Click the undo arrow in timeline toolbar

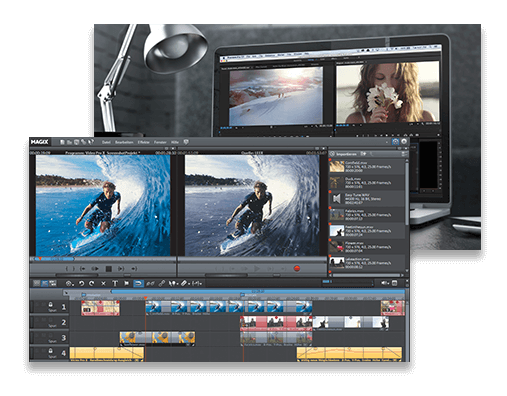81,283
